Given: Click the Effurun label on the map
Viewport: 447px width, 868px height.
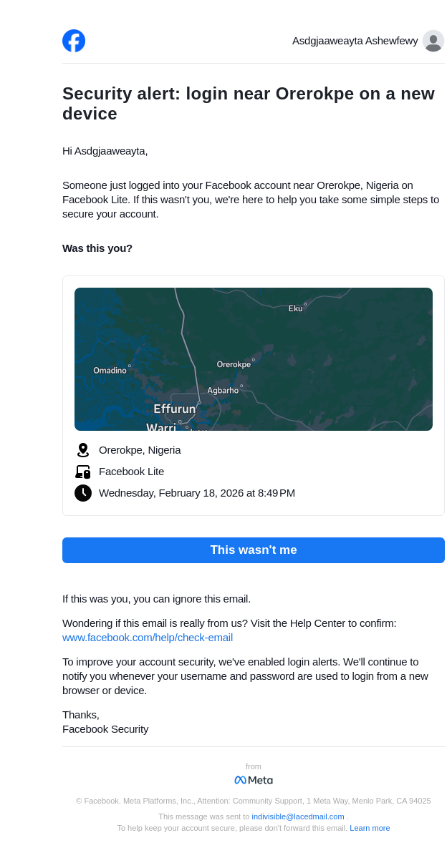Looking at the screenshot, I should click(x=174, y=409).
